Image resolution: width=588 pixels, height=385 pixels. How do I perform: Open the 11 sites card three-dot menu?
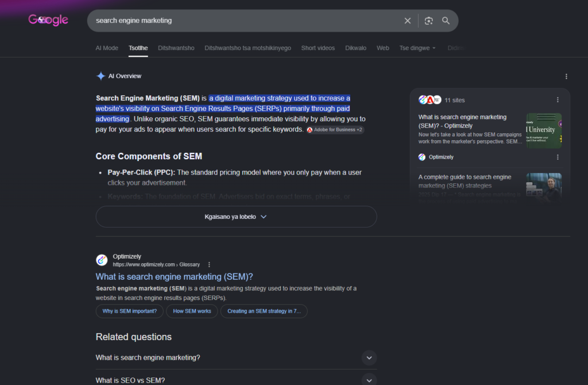coord(558,100)
